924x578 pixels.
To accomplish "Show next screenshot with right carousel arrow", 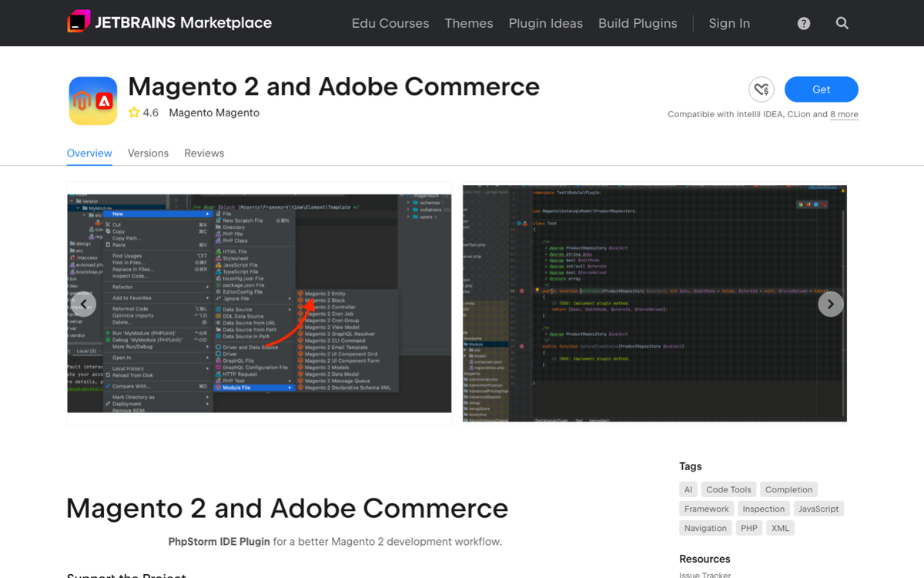I will 831,304.
